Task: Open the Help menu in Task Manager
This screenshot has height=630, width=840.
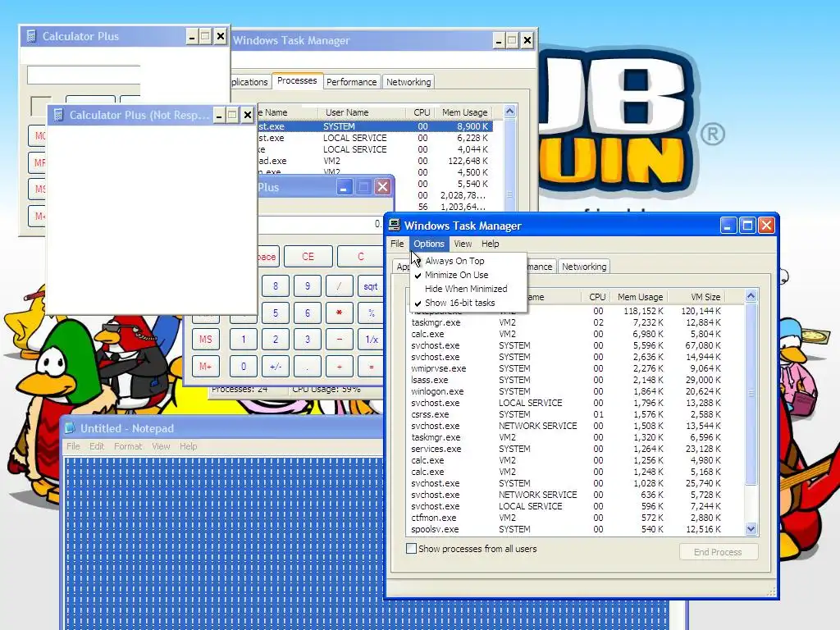Action: (491, 244)
